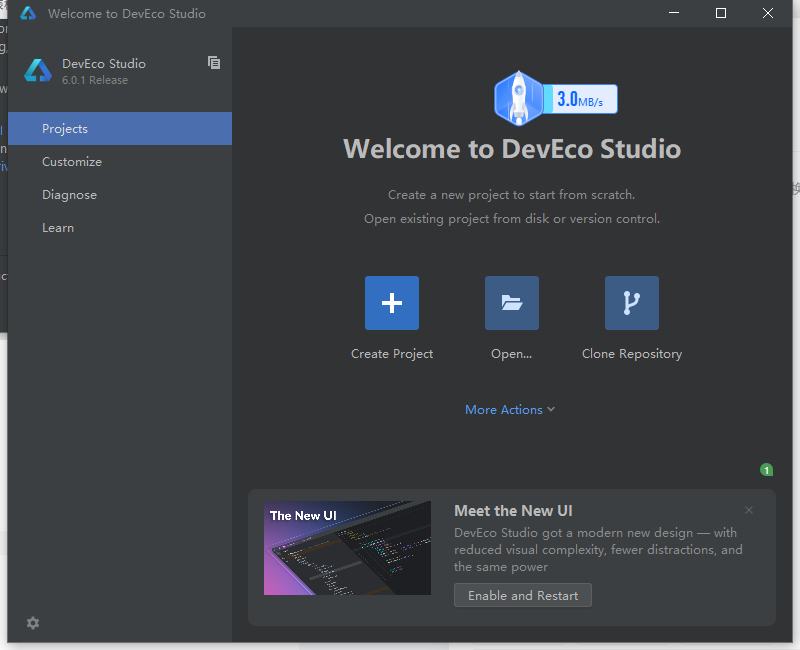
Task: Switch to the Customize tab
Action: coord(120,162)
